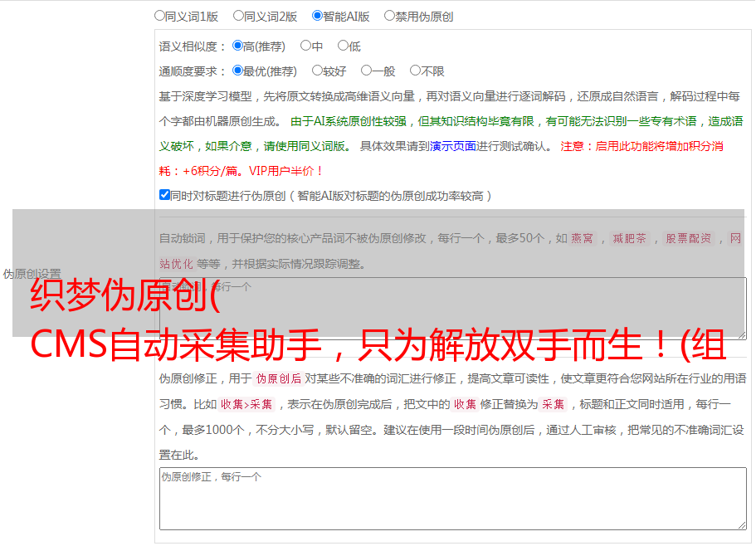The height and width of the screenshot is (546, 756).
Task: Click the 自动锁词 text area below the lock-word description
Action: click(453, 309)
